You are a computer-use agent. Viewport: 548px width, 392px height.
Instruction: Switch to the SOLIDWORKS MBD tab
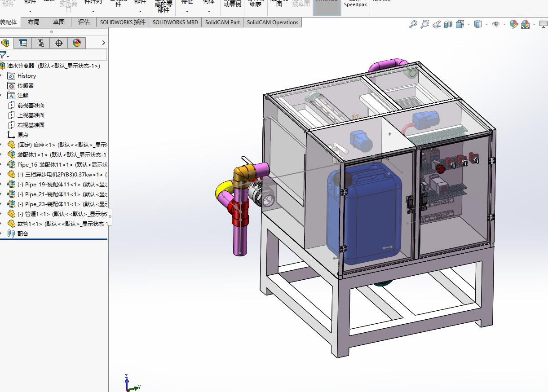pos(175,22)
